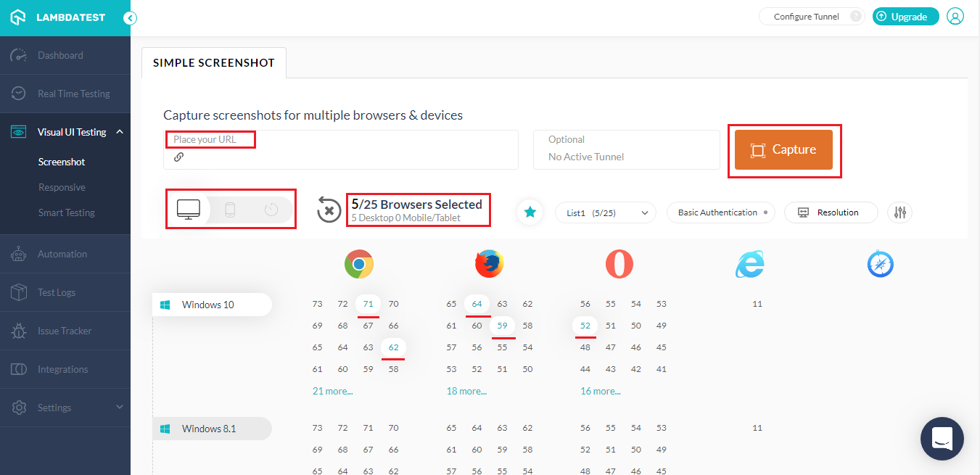Select the Opera browser icon
Image resolution: width=980 pixels, height=475 pixels.
[x=619, y=264]
